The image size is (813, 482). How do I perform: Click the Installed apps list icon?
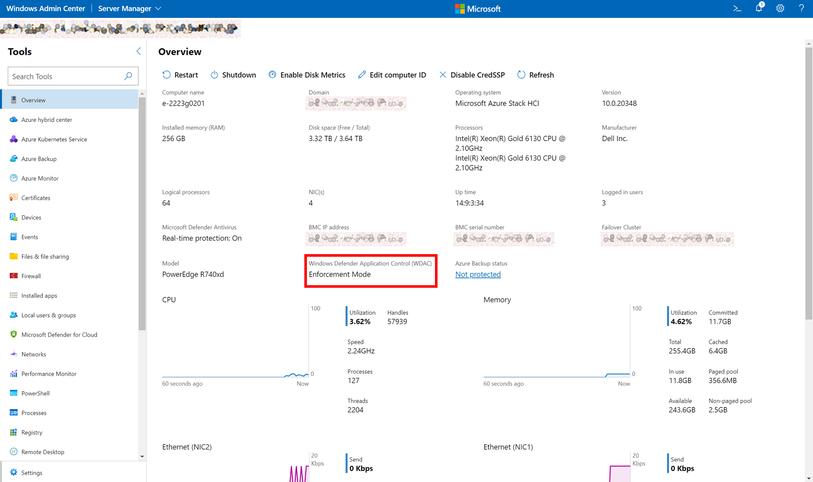[13, 295]
